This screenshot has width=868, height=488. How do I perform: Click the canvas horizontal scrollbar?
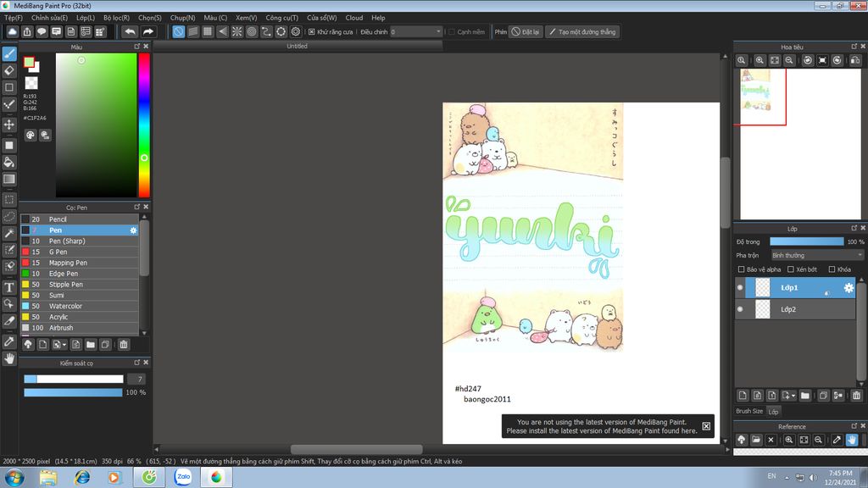(357, 449)
